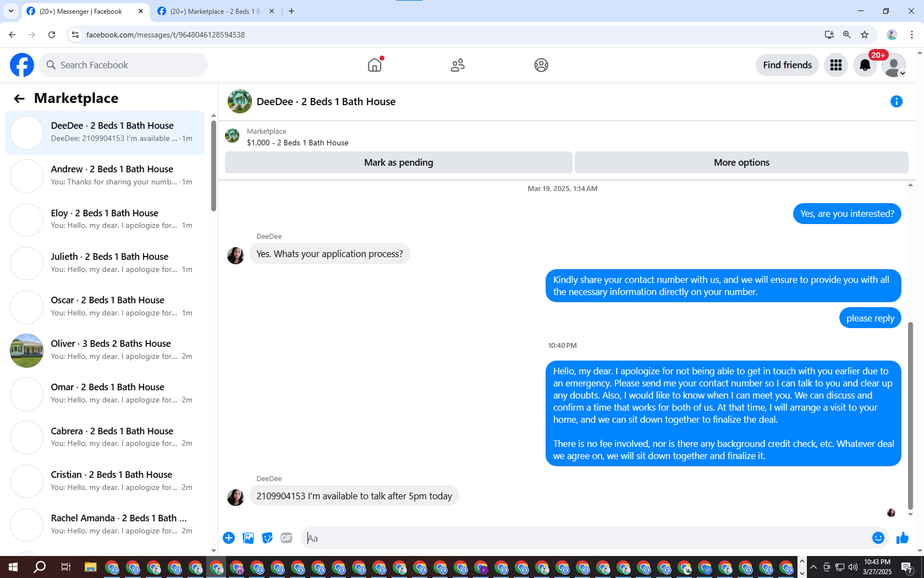Viewport: 924px width, 578px height.
Task: Open Chrome three-dot menu
Action: click(x=912, y=35)
